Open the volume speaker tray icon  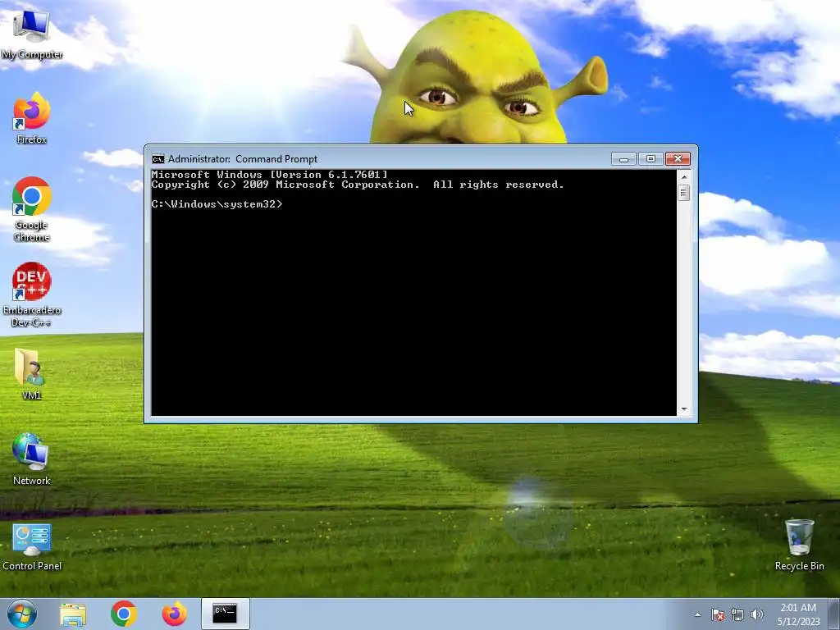pyautogui.click(x=757, y=614)
